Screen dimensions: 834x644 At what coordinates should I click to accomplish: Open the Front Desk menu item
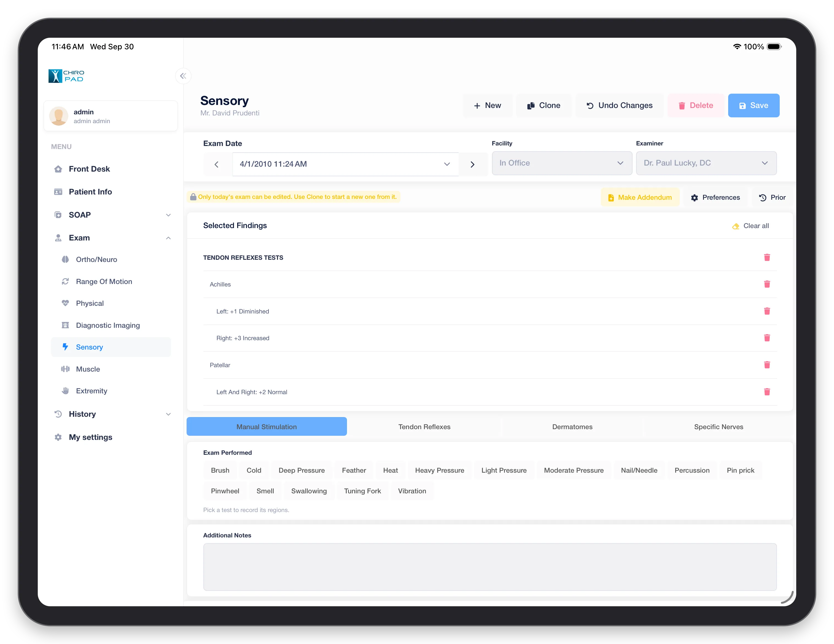(x=111, y=169)
